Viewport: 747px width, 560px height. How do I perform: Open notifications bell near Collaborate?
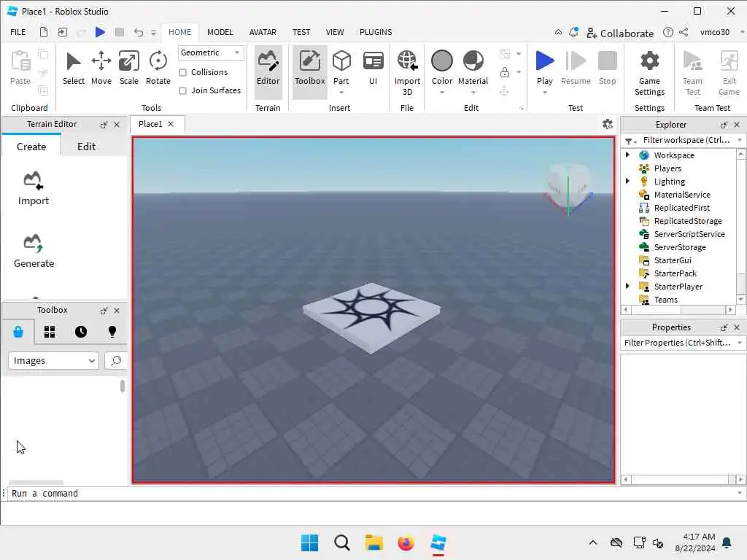pyautogui.click(x=573, y=32)
